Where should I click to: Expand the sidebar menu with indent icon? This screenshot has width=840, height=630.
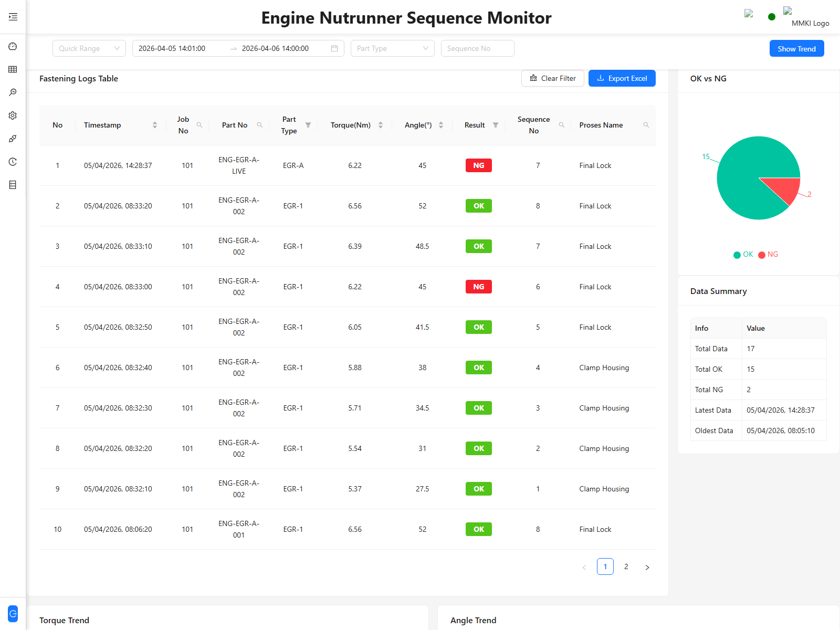click(13, 17)
